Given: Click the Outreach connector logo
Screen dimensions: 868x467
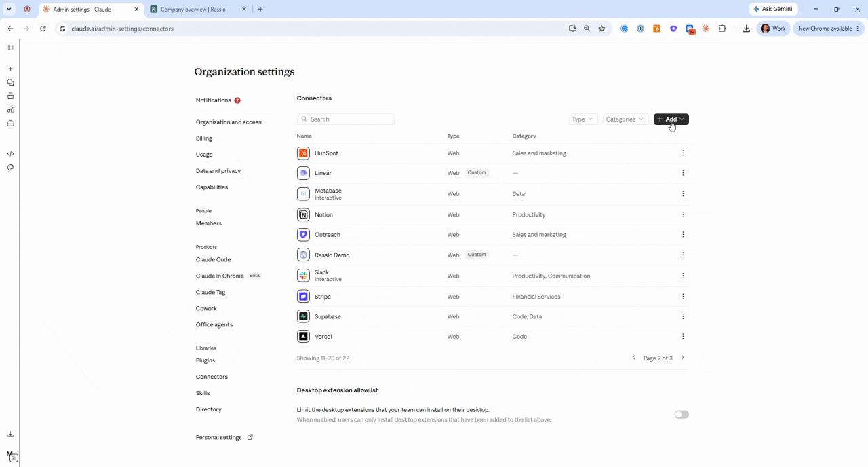Looking at the screenshot, I should pos(303,235).
